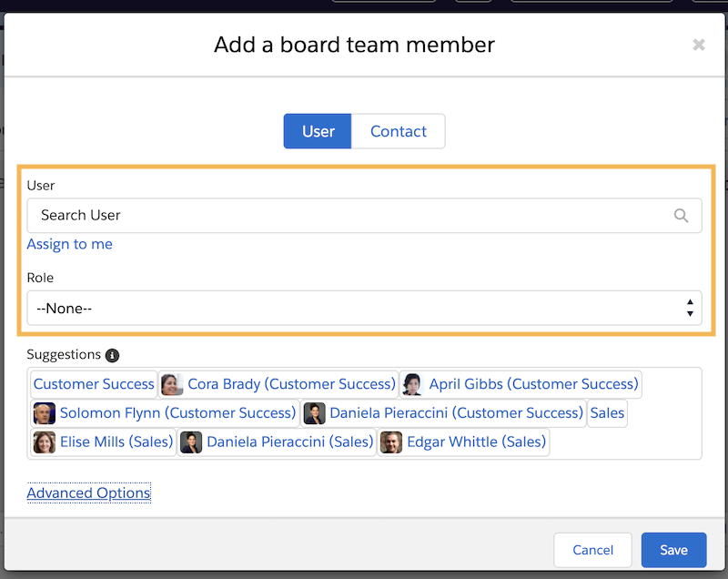Screen dimensions: 728x579
Task: Click Daniela Pieraccini's Customer Success avatar
Action: [x=314, y=412]
